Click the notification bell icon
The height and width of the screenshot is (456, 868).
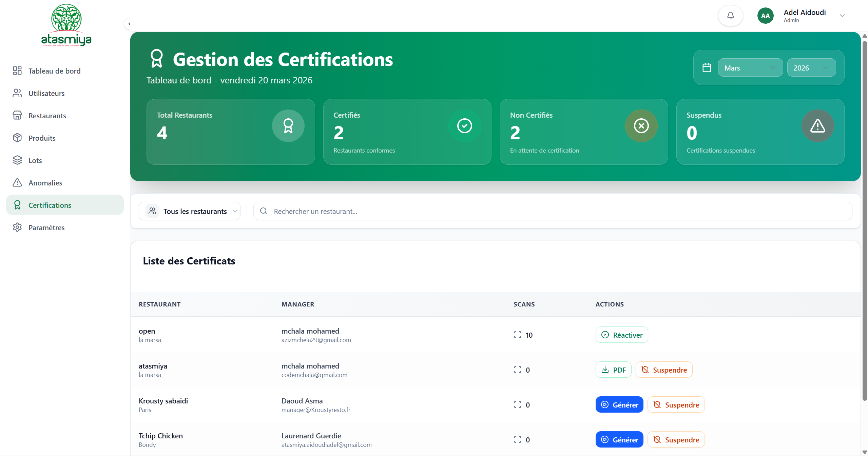[730, 16]
